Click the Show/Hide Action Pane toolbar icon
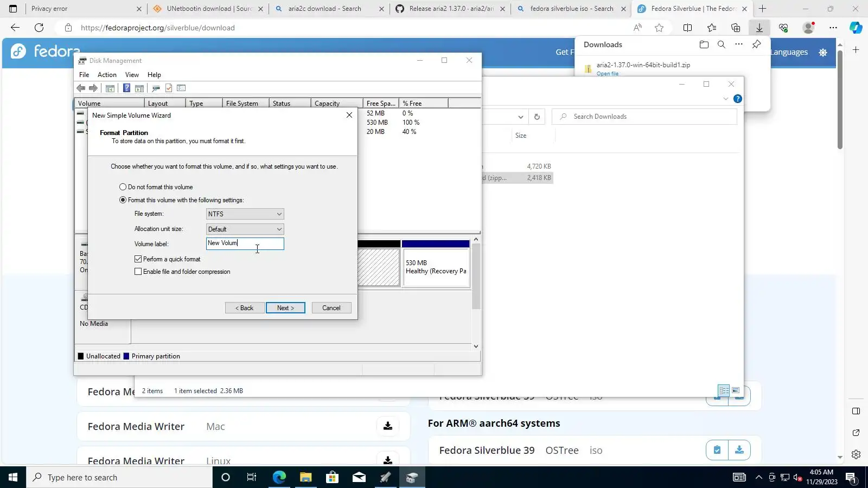 (139, 88)
